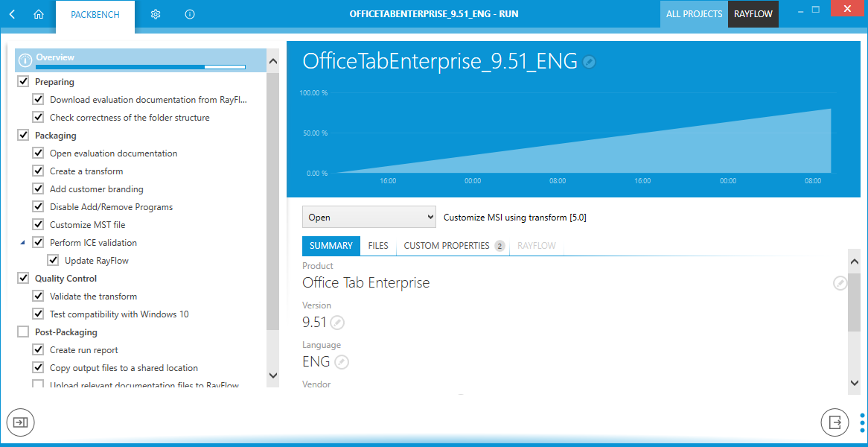Viewport: 868px width, 447px height.
Task: Edit the Version 9.51 pencil icon
Action: pos(337,323)
